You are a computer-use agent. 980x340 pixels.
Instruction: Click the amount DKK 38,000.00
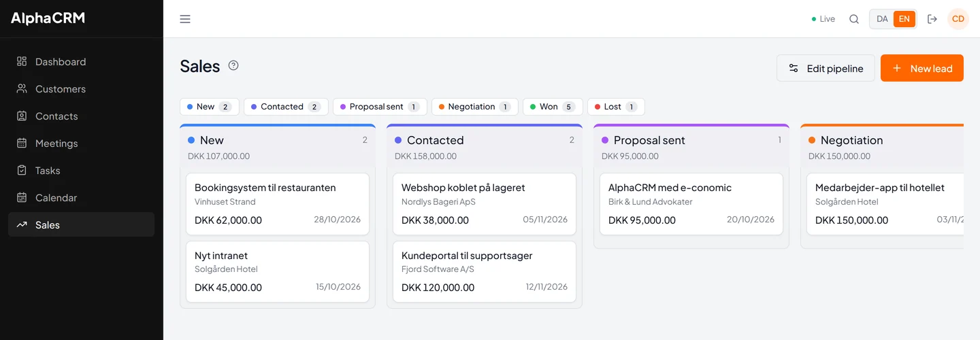435,220
